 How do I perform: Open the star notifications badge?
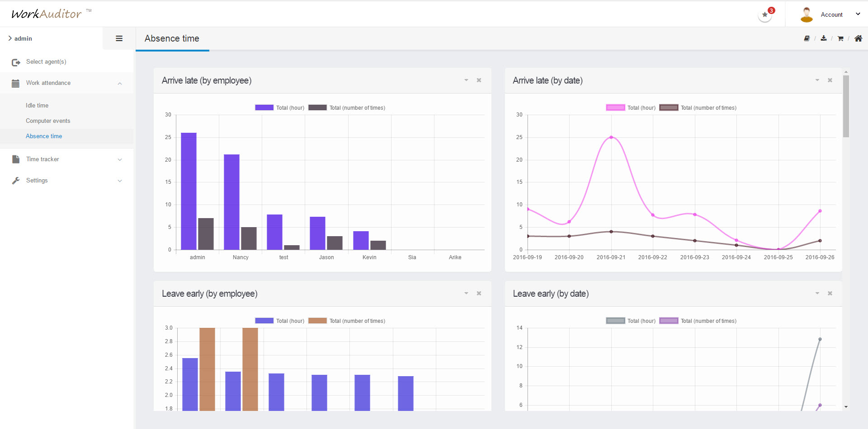765,14
